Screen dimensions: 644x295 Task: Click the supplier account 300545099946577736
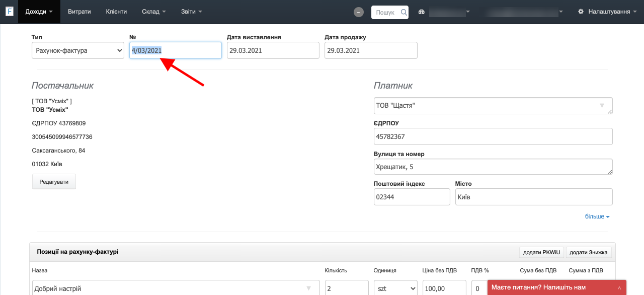click(62, 137)
